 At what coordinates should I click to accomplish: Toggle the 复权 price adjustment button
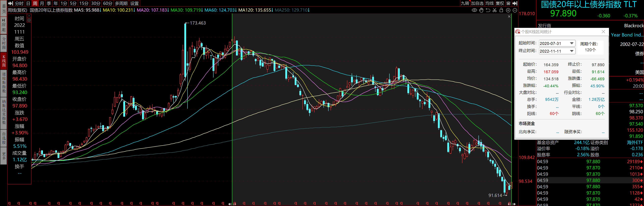(500, 3)
